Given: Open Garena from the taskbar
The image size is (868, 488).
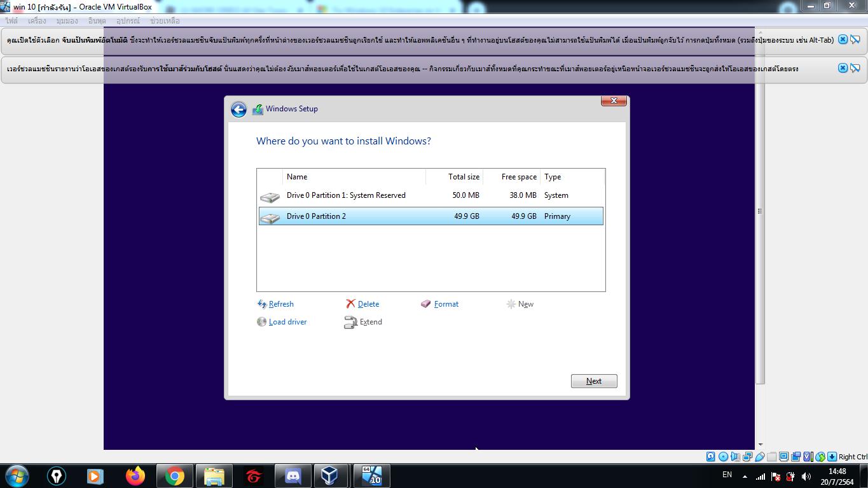Looking at the screenshot, I should coord(254,476).
